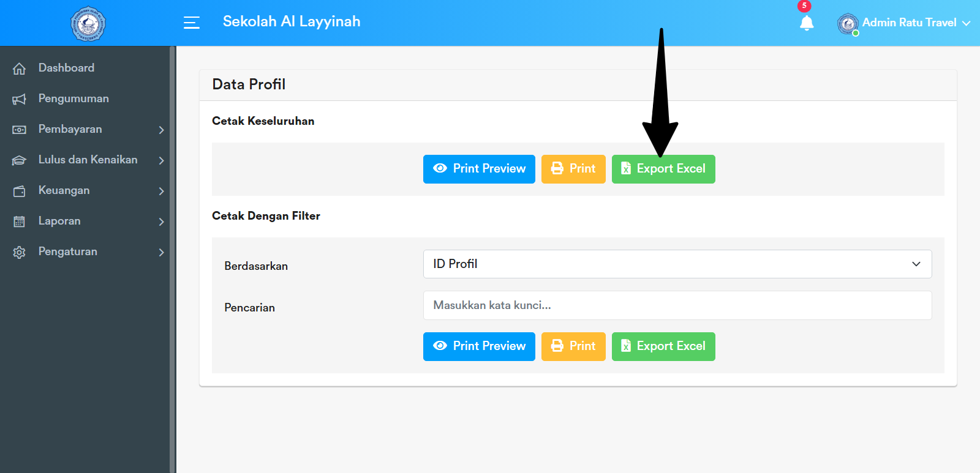Click orange Print button under Cetak Keseluruhan
This screenshot has height=473, width=980.
point(573,169)
